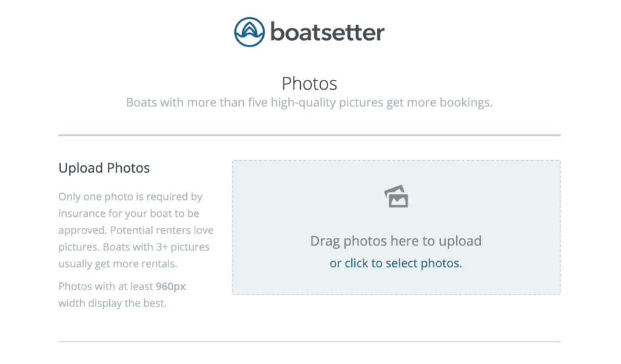
Task: Click the image frames icon inside dropzone
Action: click(x=396, y=195)
